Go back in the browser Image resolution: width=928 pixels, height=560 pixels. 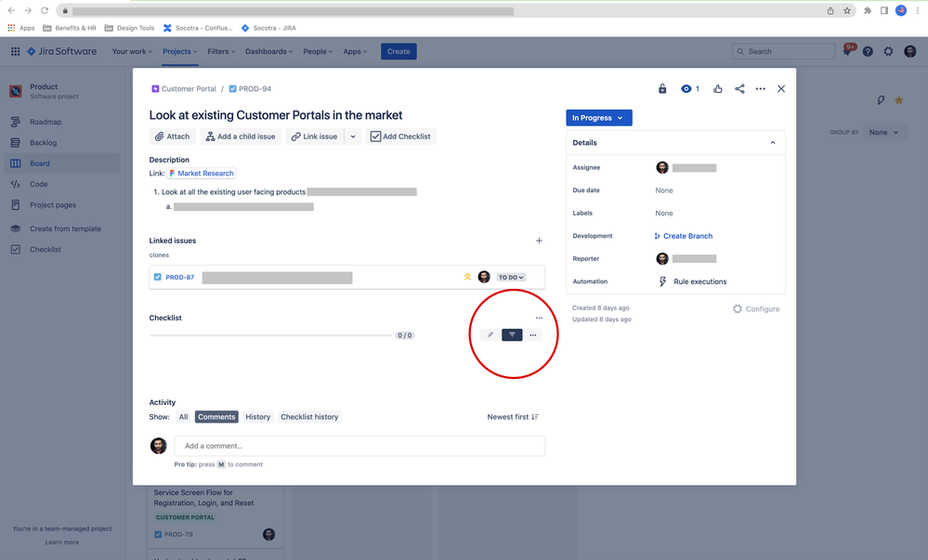tap(11, 10)
